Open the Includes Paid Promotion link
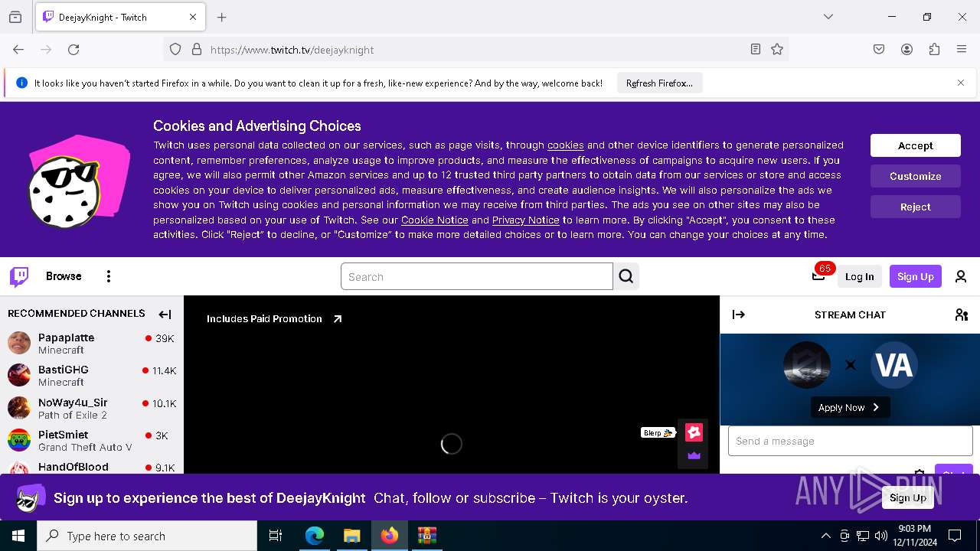 [x=274, y=318]
